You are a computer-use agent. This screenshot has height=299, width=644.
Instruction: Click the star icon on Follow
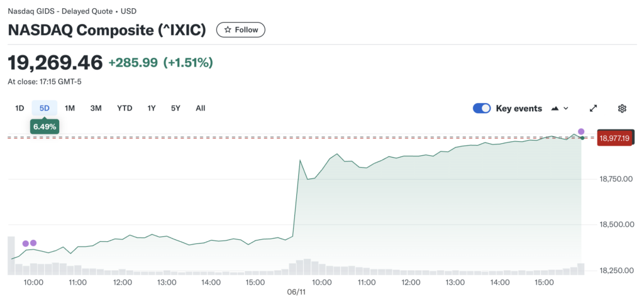(228, 30)
